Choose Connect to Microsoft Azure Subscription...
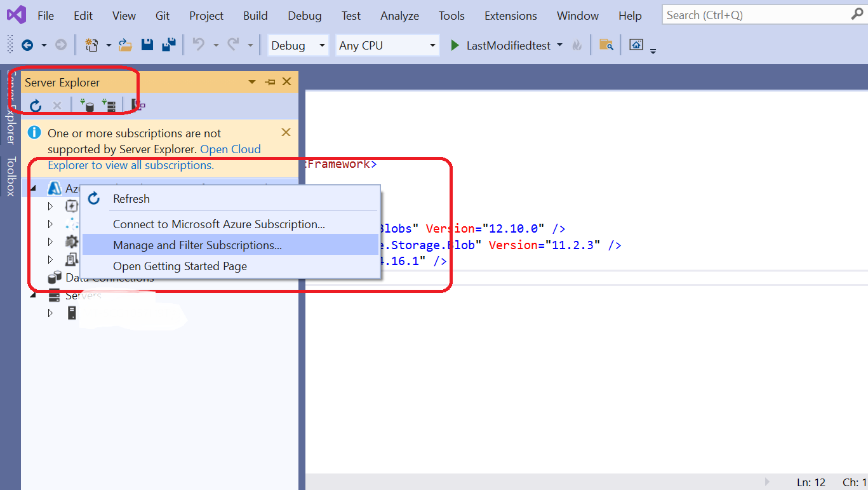Screen dimensions: 868x490 coord(231,224)
